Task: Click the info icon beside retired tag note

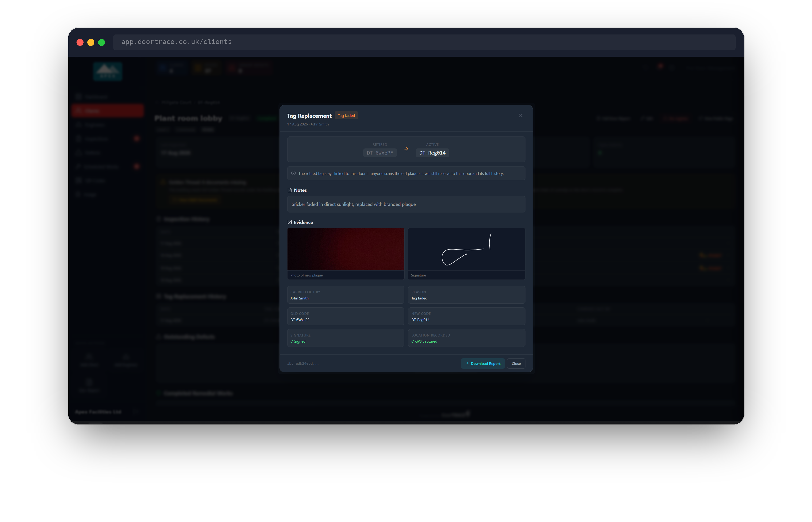Action: [x=293, y=173]
